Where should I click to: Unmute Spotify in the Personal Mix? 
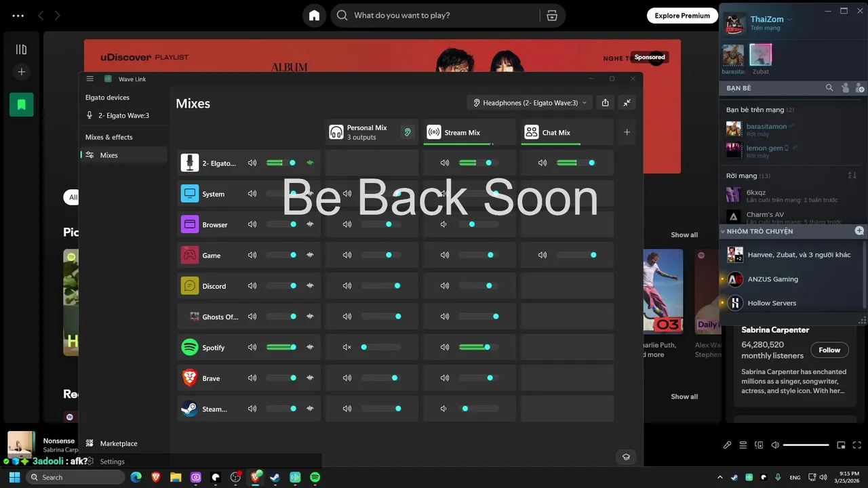coord(347,347)
